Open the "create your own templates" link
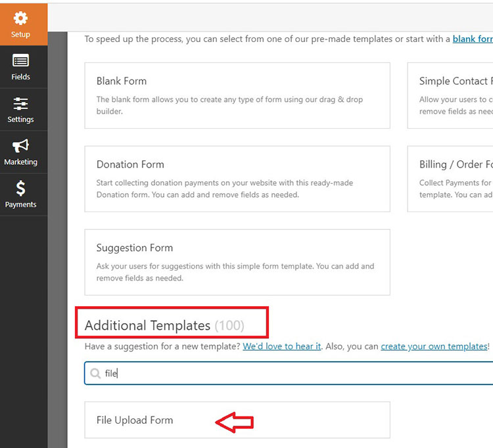This screenshot has width=493, height=448. click(x=434, y=346)
